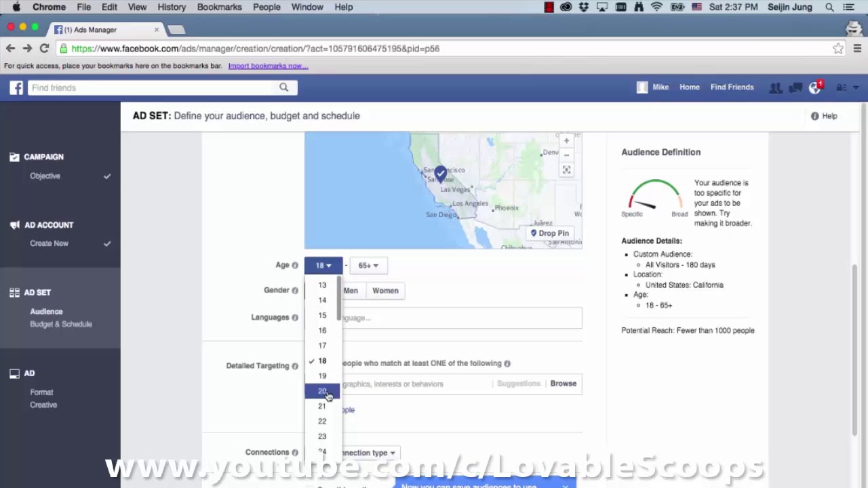
Task: Open the privacy shortcuts lock icon
Action: pyautogui.click(x=842, y=87)
